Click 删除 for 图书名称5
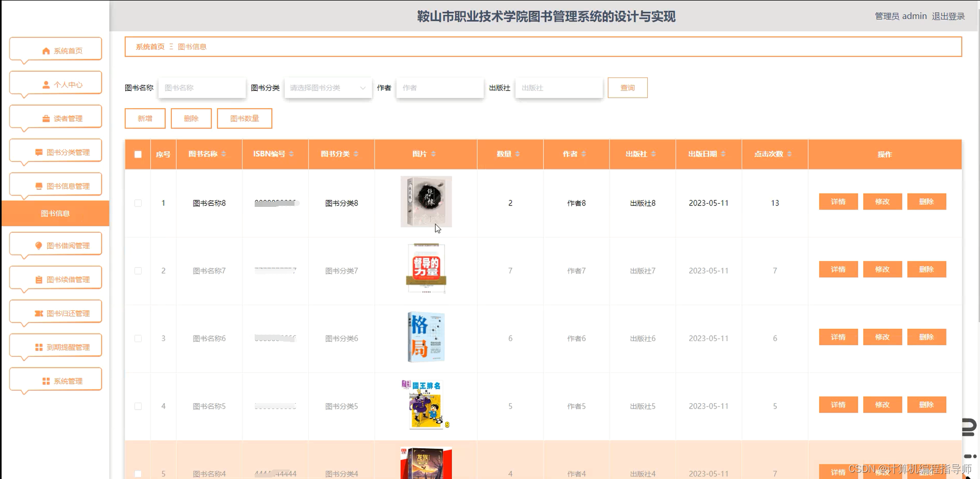 [x=926, y=405]
